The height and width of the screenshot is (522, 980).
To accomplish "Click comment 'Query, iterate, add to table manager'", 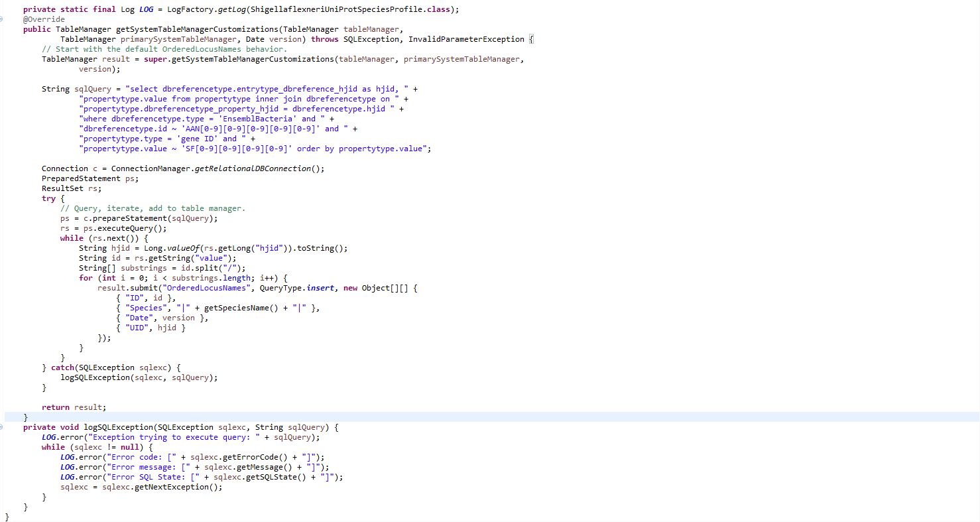I will (x=153, y=208).
